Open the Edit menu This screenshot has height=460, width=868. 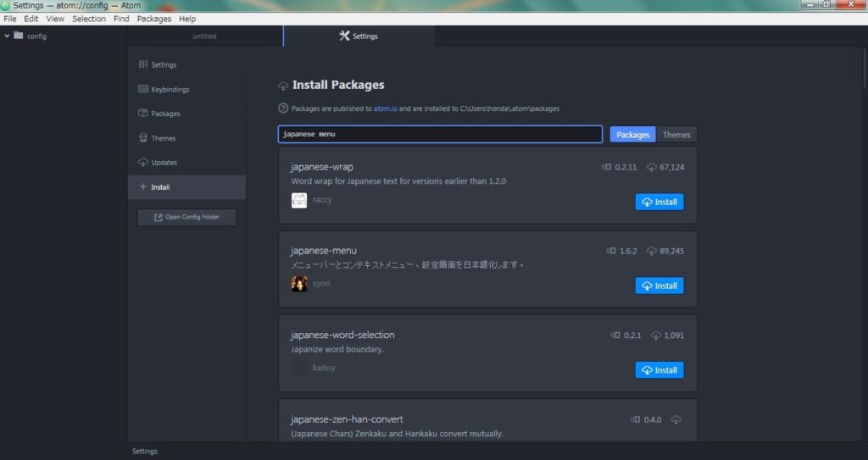coord(31,19)
